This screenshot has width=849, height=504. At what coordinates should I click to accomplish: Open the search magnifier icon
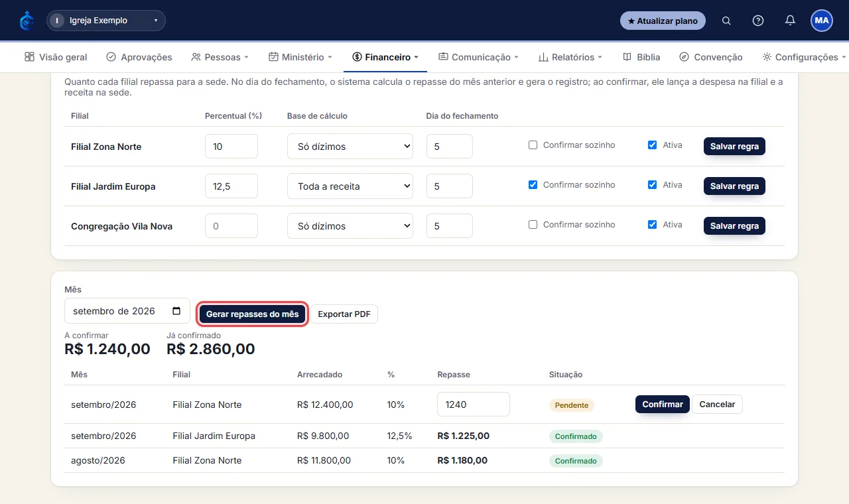726,21
